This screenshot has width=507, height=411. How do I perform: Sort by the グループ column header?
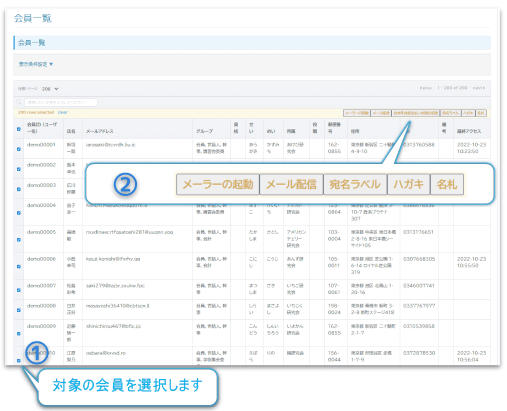tap(204, 131)
